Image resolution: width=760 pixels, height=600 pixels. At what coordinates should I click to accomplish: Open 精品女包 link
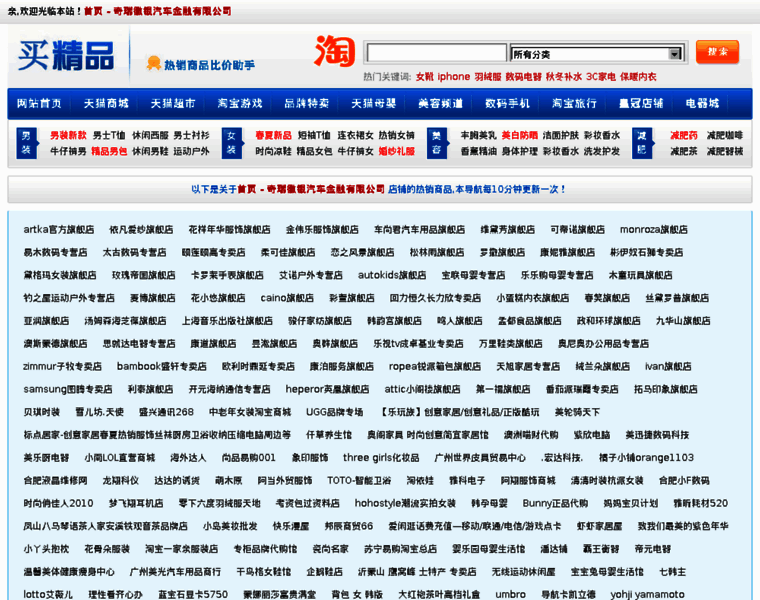point(315,151)
